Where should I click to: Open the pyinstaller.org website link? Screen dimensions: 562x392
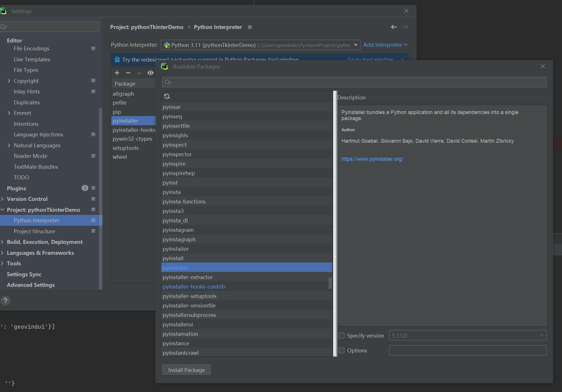pos(372,159)
